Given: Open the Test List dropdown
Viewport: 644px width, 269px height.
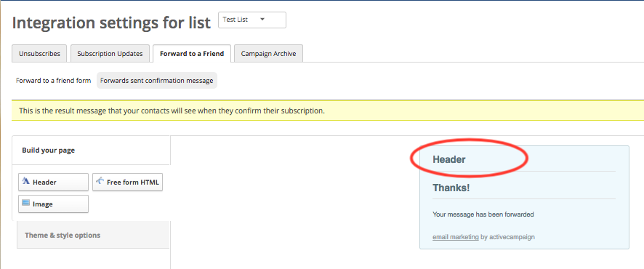Looking at the screenshot, I should [x=252, y=20].
